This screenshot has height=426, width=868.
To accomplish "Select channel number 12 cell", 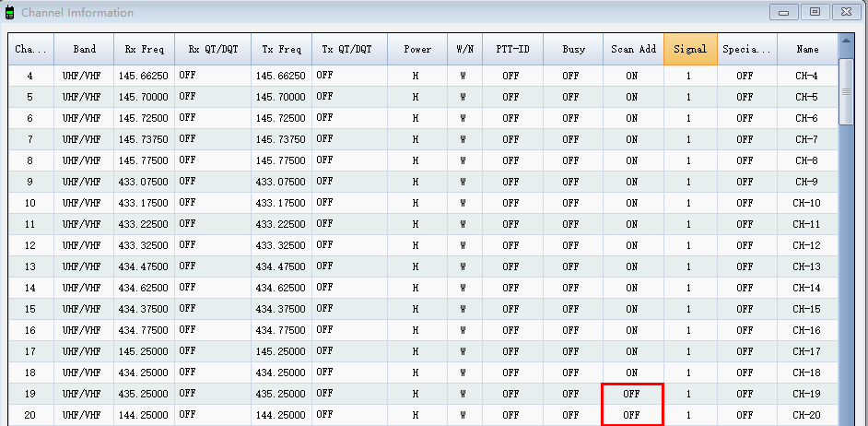I will point(31,245).
